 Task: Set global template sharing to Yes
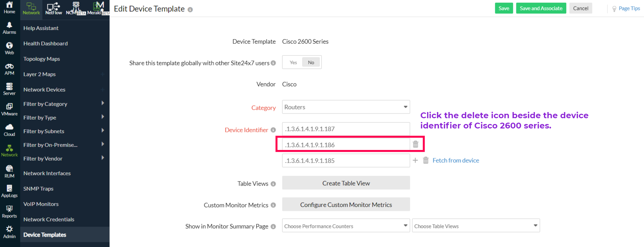pyautogui.click(x=293, y=63)
